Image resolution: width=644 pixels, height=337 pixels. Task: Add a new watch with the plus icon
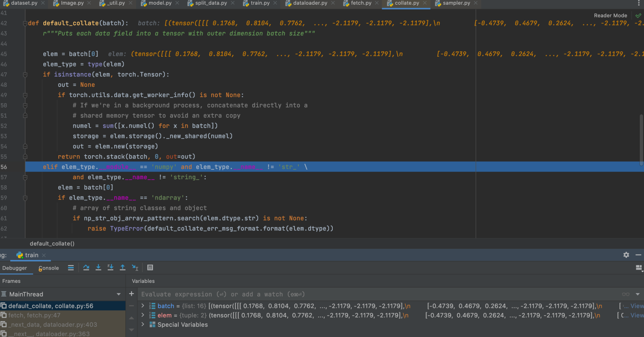[131, 294]
